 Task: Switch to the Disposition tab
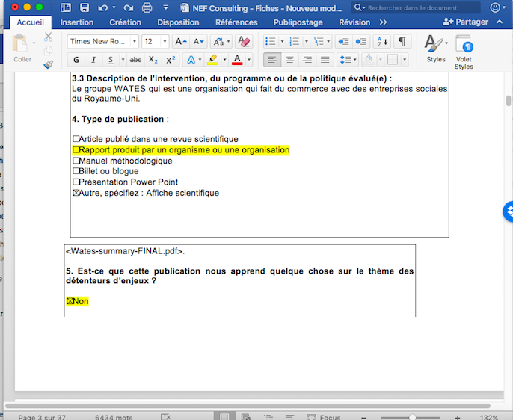pyautogui.click(x=178, y=22)
